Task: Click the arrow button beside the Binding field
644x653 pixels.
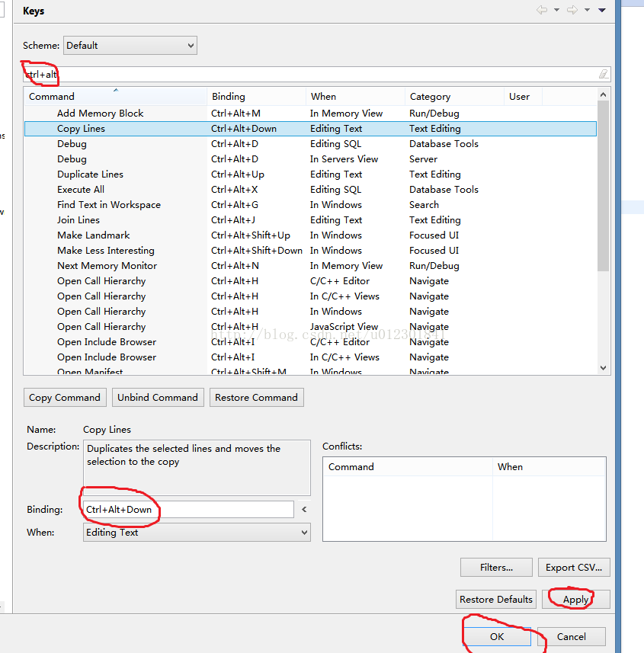Action: (304, 510)
